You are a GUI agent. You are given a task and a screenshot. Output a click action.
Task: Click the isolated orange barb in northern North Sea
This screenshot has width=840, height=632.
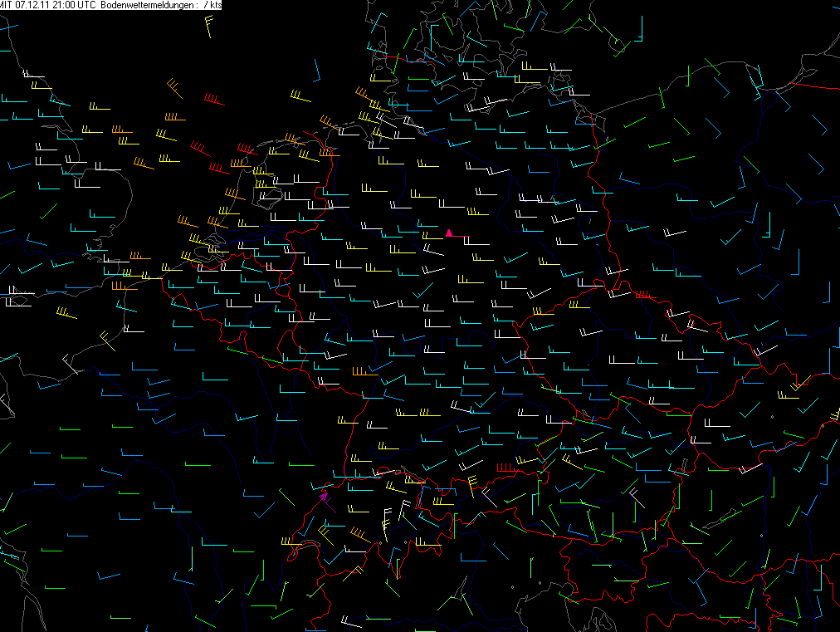[x=173, y=117]
